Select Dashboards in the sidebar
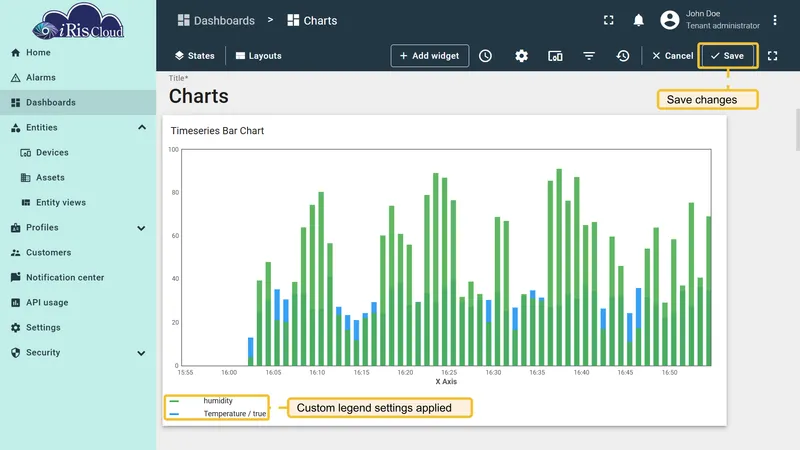 tap(78, 103)
